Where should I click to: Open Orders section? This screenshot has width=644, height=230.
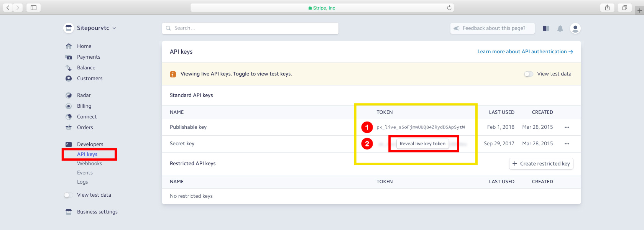[x=85, y=128]
